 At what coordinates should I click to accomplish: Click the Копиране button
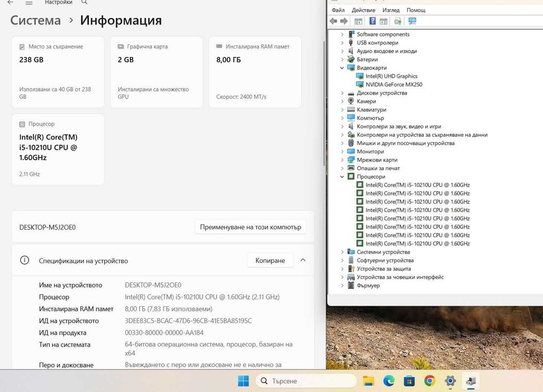[x=270, y=260]
